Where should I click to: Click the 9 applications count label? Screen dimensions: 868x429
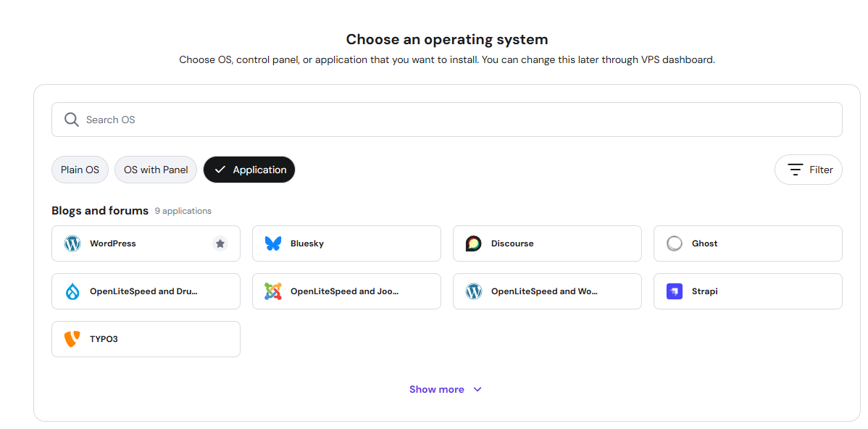[x=183, y=211]
